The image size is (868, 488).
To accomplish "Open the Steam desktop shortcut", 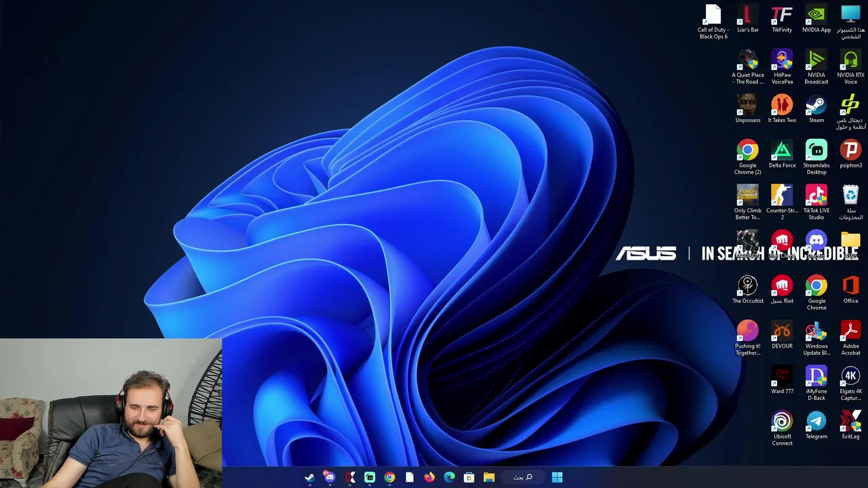I will 816,109.
